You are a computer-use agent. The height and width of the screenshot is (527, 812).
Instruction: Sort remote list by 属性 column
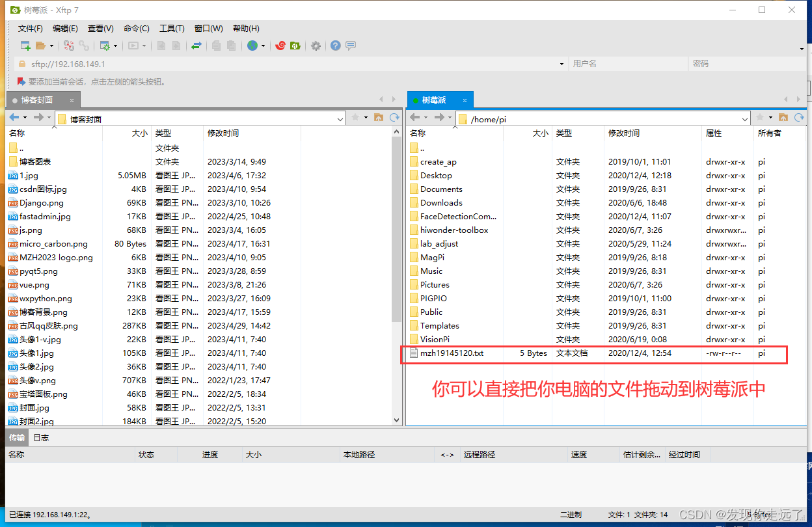point(727,133)
